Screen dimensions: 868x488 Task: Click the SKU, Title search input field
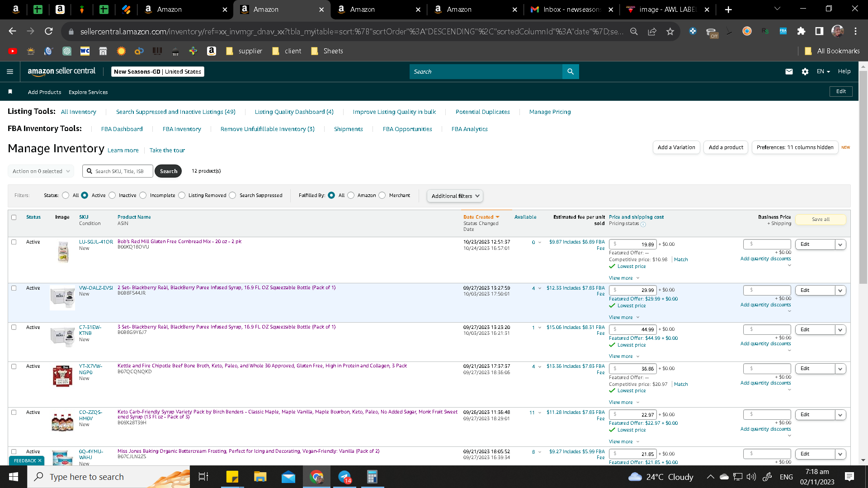[118, 171]
